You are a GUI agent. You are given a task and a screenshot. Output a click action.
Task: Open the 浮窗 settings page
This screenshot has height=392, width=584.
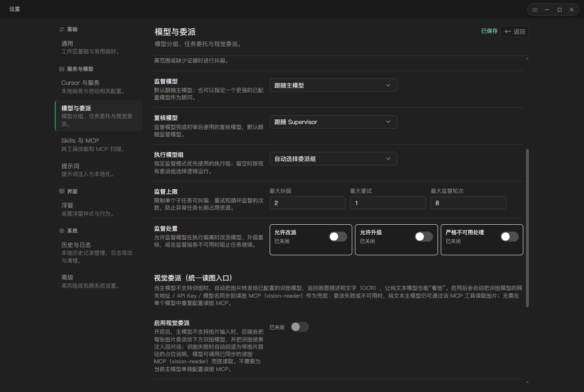coord(98,209)
